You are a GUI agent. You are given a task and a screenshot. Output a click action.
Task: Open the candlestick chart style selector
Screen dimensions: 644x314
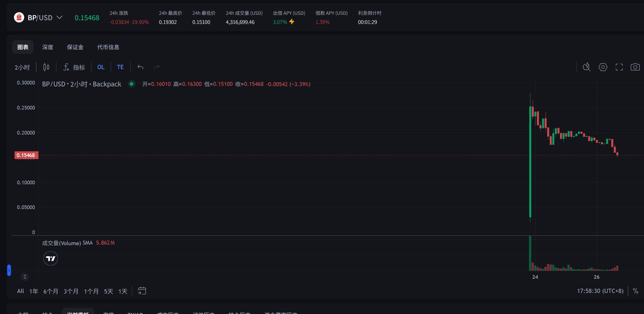tap(46, 67)
